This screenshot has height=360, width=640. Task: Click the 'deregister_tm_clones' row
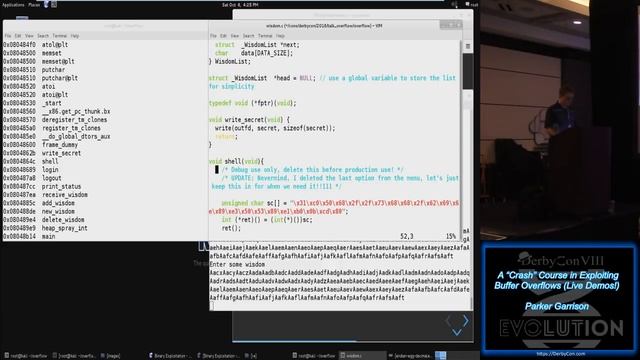point(55,120)
